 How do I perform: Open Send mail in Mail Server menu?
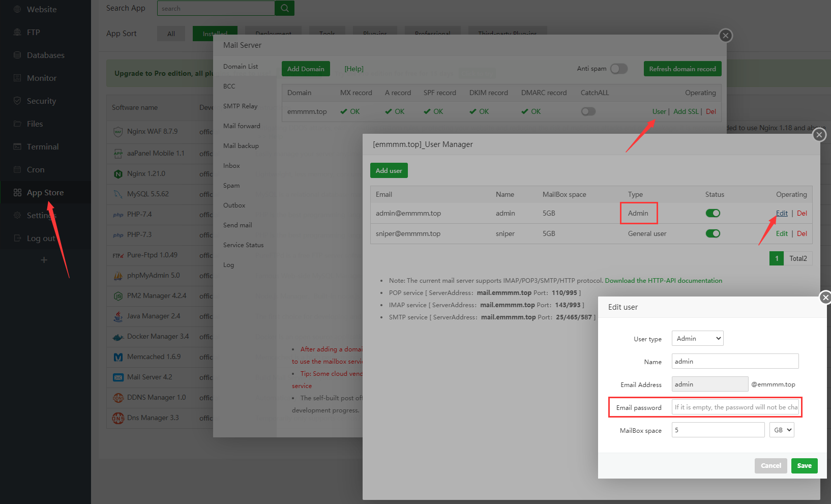[238, 225]
